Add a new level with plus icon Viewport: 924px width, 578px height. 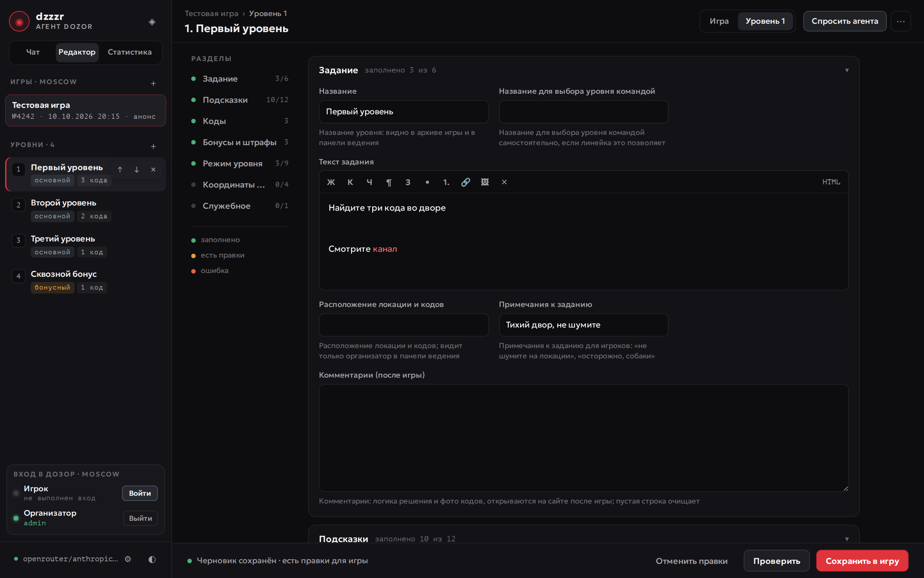coord(153,146)
